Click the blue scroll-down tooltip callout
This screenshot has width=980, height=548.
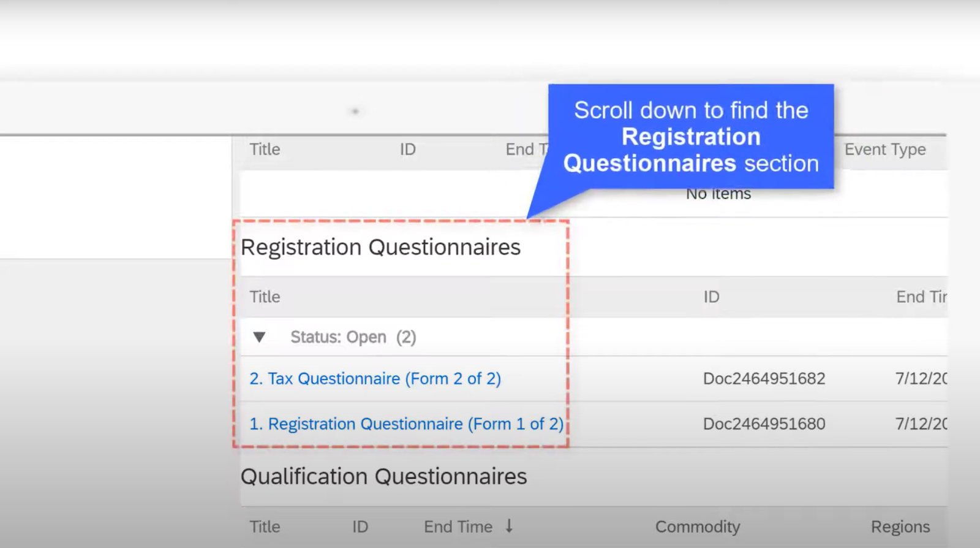(690, 137)
